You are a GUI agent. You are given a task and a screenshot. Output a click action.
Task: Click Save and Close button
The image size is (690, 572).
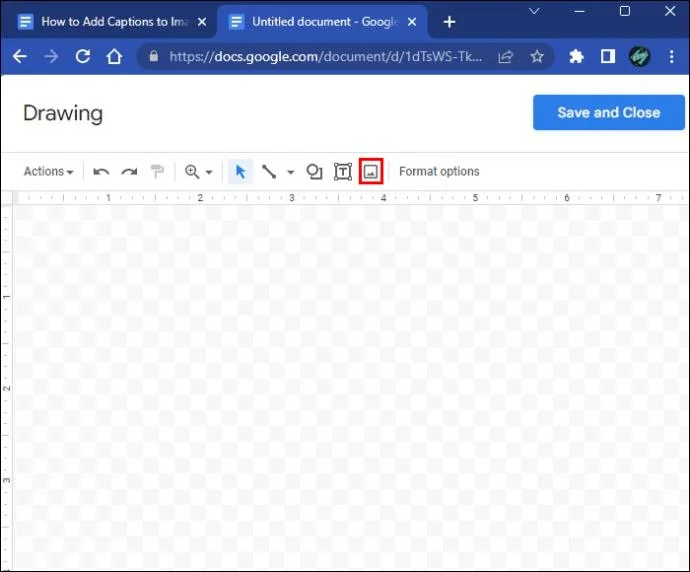click(609, 113)
